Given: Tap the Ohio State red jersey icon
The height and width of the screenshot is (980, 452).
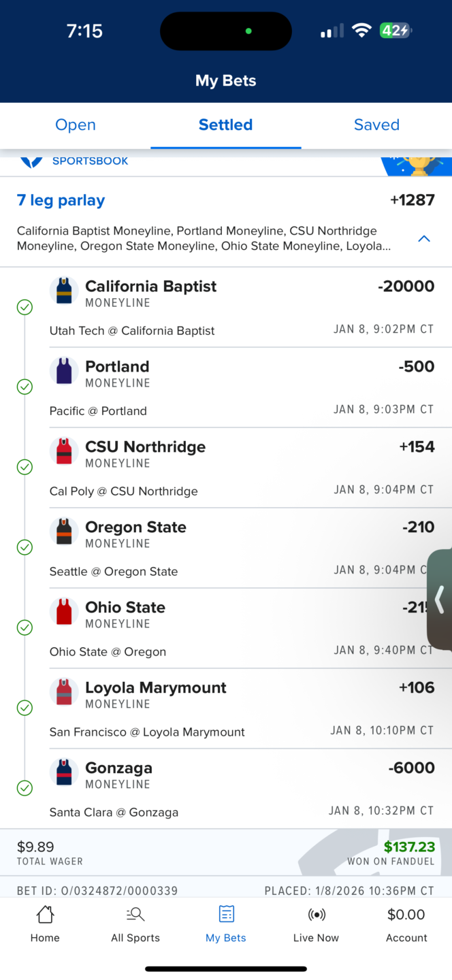Looking at the screenshot, I should pyautogui.click(x=64, y=612).
